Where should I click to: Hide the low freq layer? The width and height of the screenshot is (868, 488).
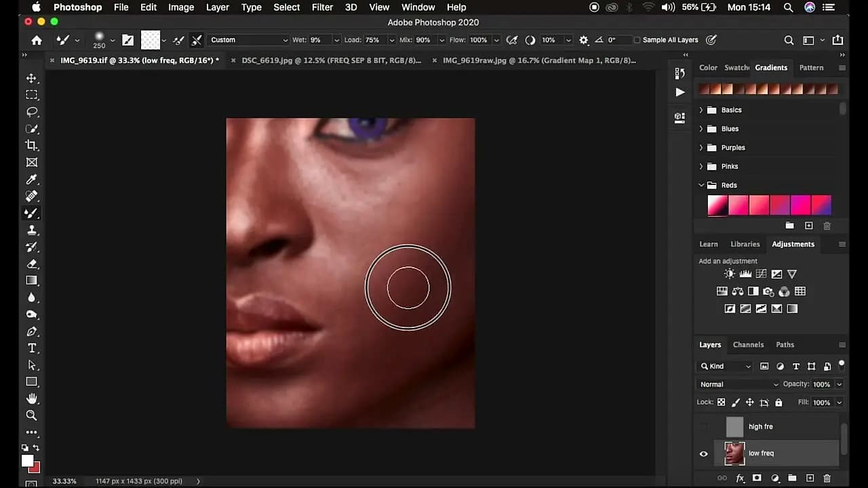(703, 453)
